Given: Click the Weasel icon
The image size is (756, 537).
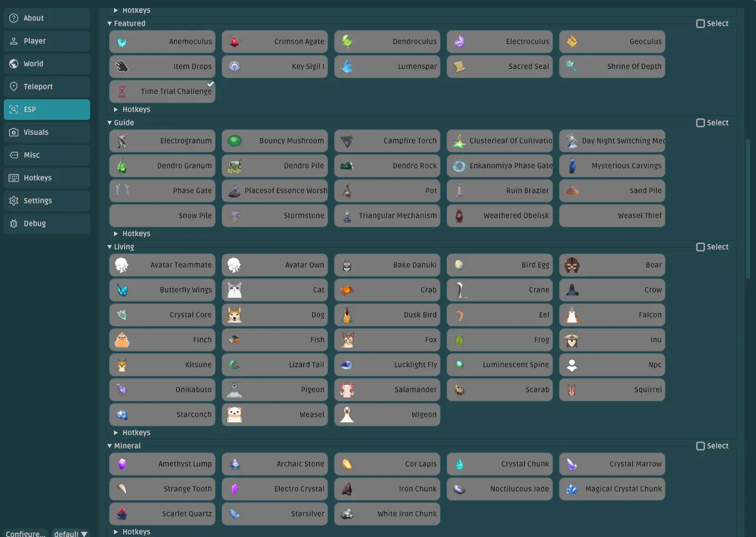Looking at the screenshot, I should coord(234,414).
